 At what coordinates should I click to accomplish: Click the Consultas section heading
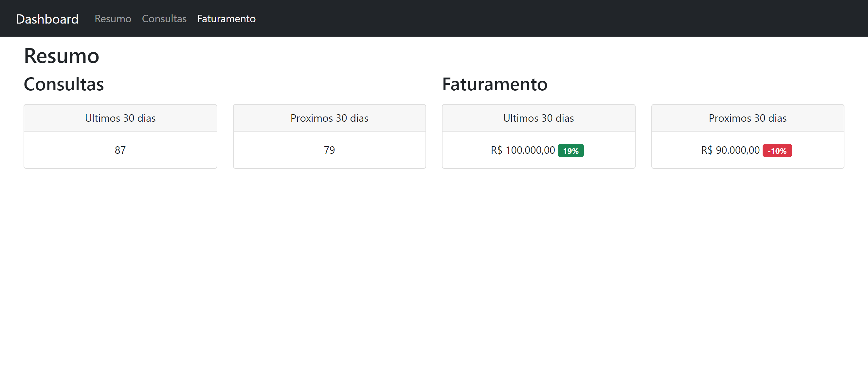(x=63, y=84)
